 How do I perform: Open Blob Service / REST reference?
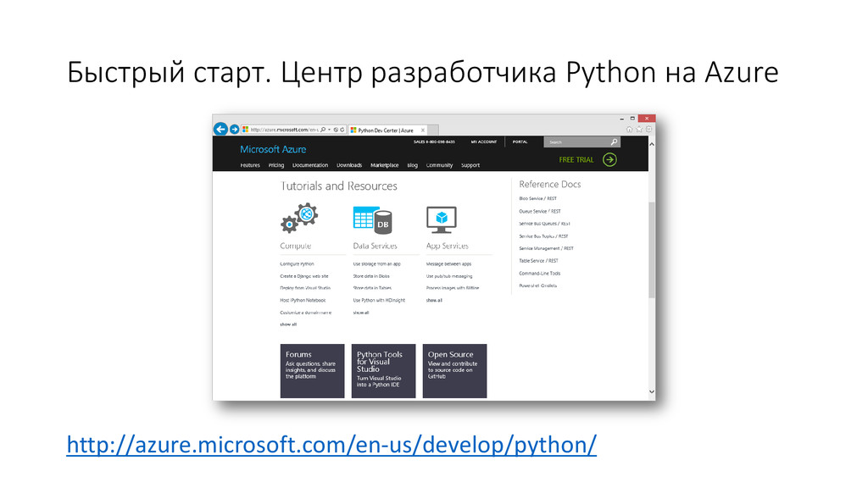(x=538, y=198)
